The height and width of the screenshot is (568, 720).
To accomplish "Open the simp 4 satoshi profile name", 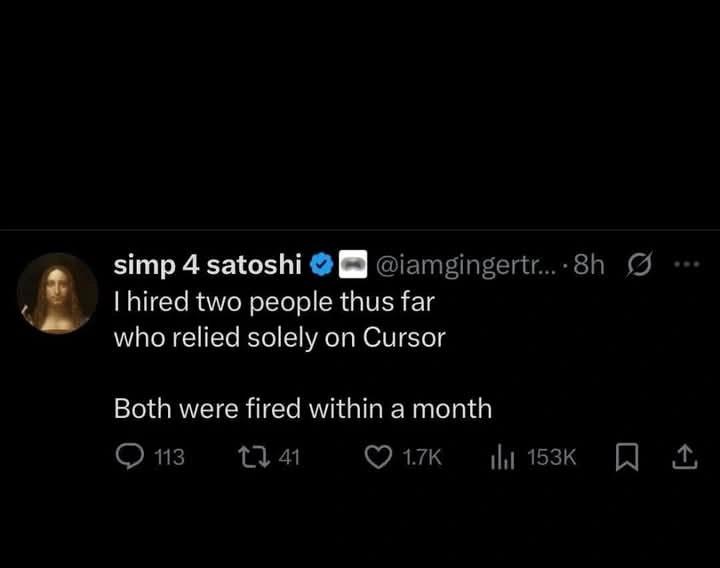I will click(207, 266).
